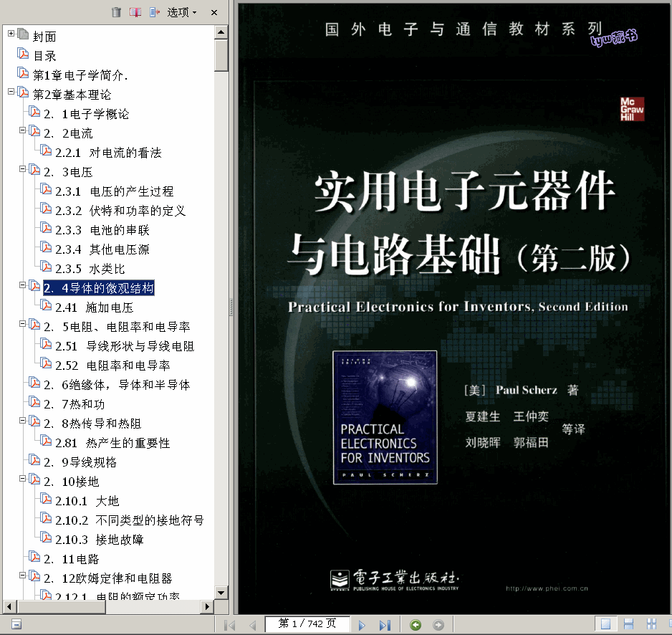Image resolution: width=672 pixels, height=635 pixels.
Task: Click bookmark panel scroll up arrow
Action: tap(221, 32)
